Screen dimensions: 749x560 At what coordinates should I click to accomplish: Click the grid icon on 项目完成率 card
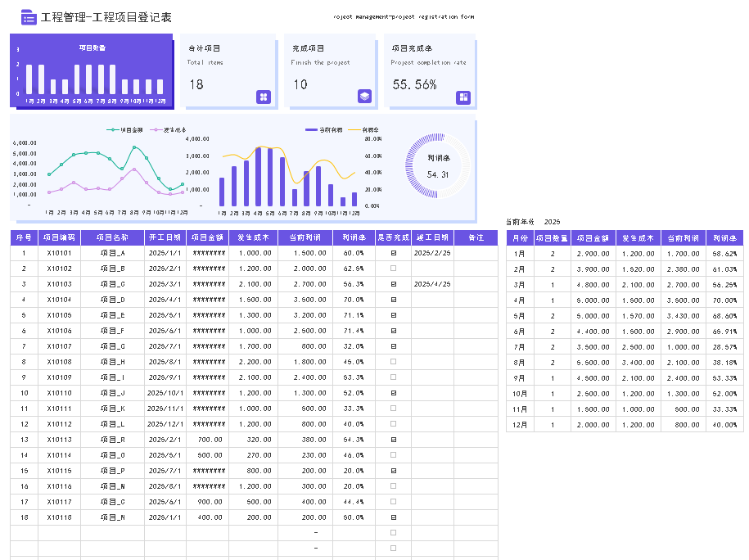(463, 97)
